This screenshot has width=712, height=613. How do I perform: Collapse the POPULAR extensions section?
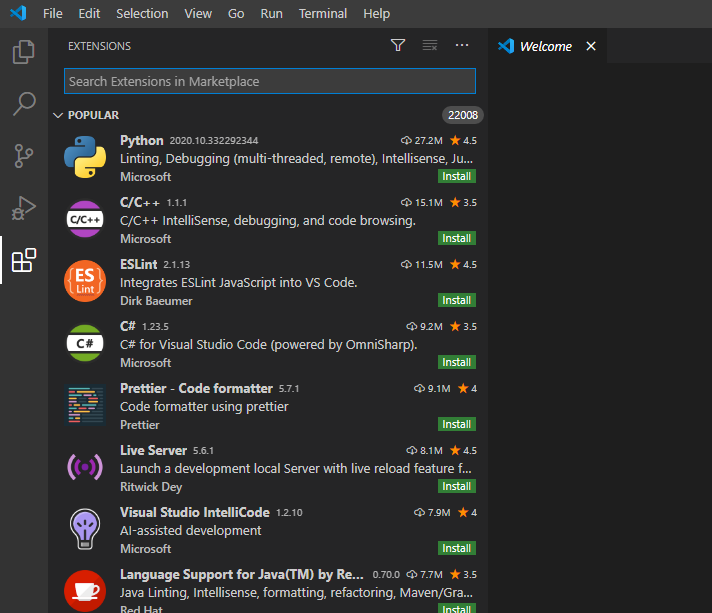coord(58,115)
